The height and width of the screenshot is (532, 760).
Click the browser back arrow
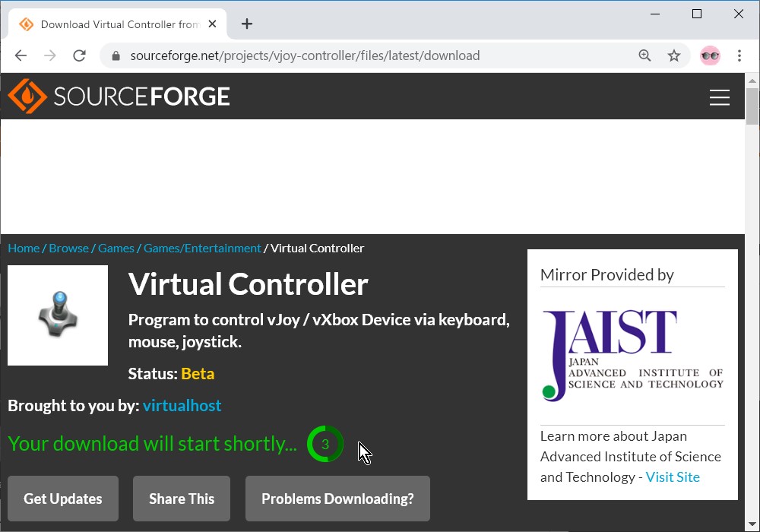coord(21,55)
